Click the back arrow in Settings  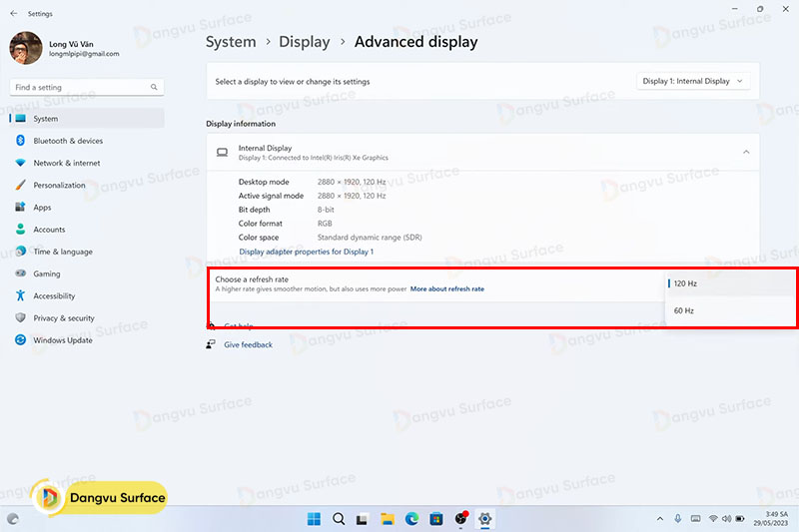(x=13, y=14)
